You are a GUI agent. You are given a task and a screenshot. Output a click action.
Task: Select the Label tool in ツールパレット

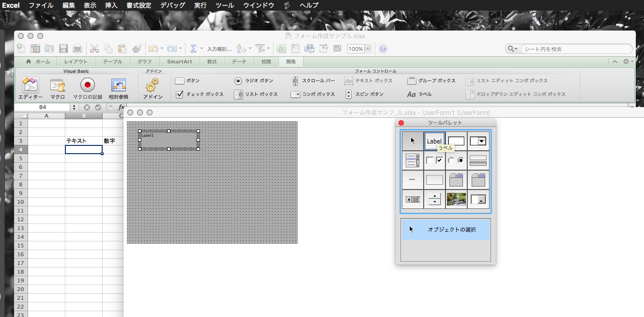coord(434,141)
